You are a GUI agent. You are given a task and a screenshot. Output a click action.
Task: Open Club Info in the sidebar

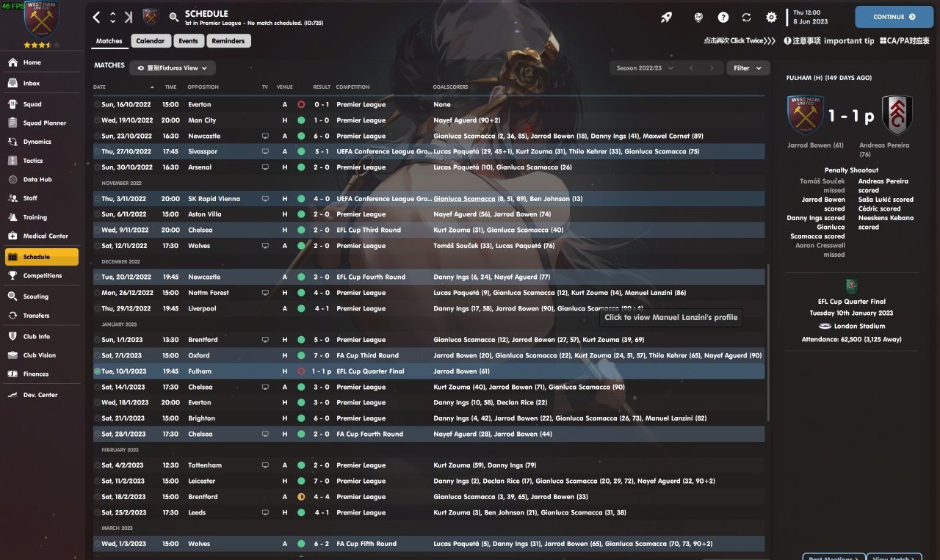coord(40,337)
